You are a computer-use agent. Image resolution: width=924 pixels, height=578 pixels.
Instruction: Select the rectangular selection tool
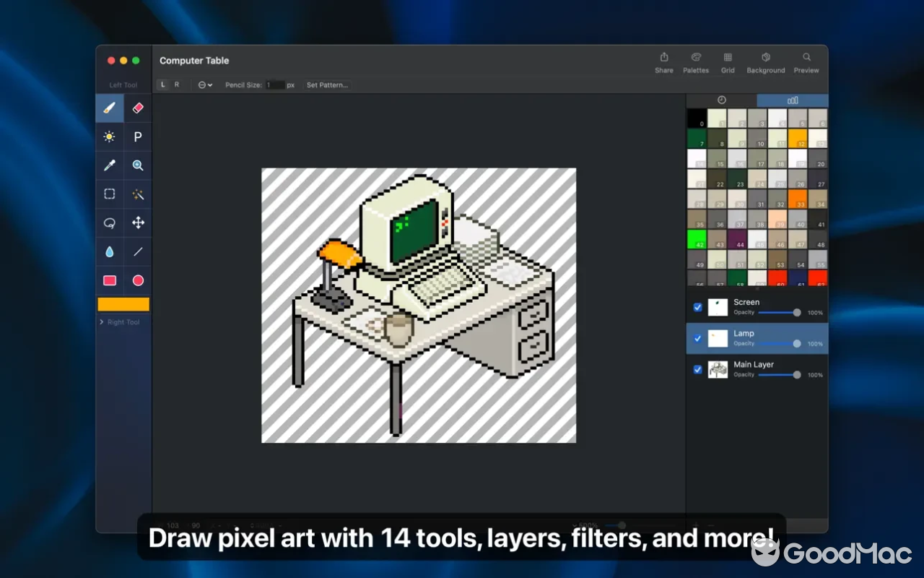tap(109, 194)
